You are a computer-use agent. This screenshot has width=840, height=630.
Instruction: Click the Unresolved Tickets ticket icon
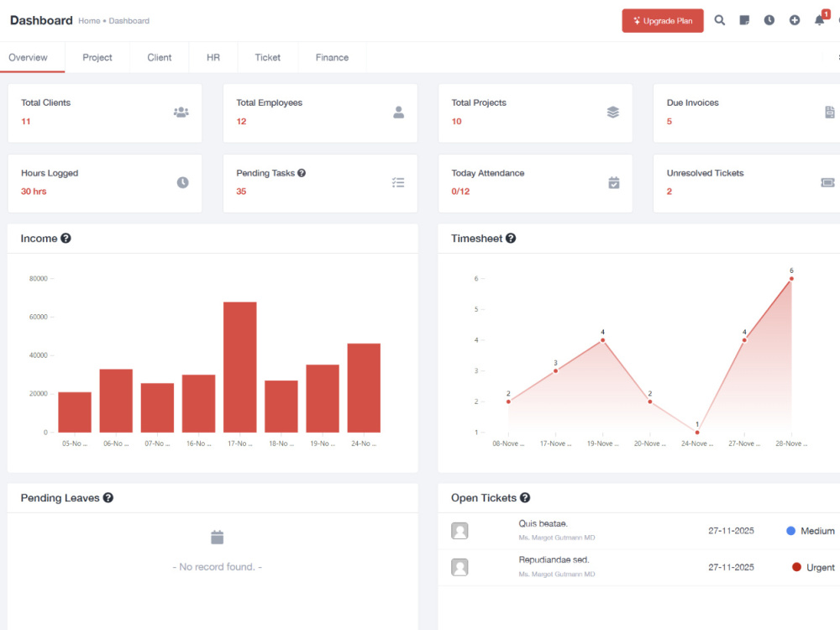coord(827,182)
